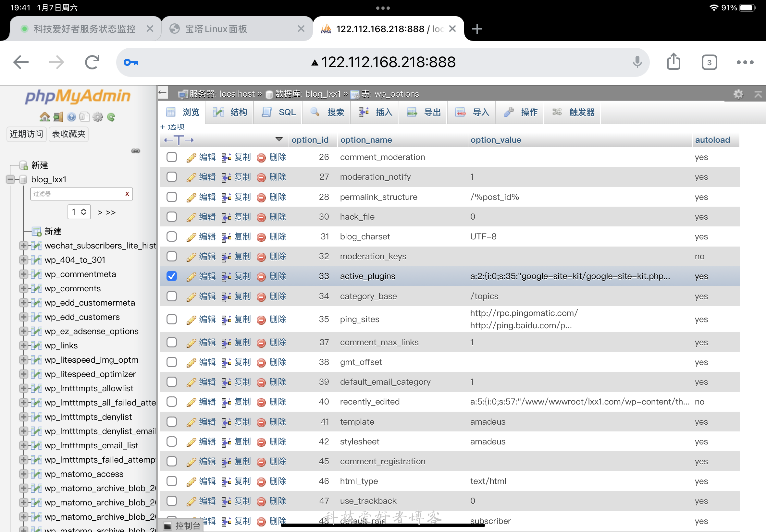Expand the wp_edd_customers table node
Viewport: 766px width, 532px height.
(23, 317)
